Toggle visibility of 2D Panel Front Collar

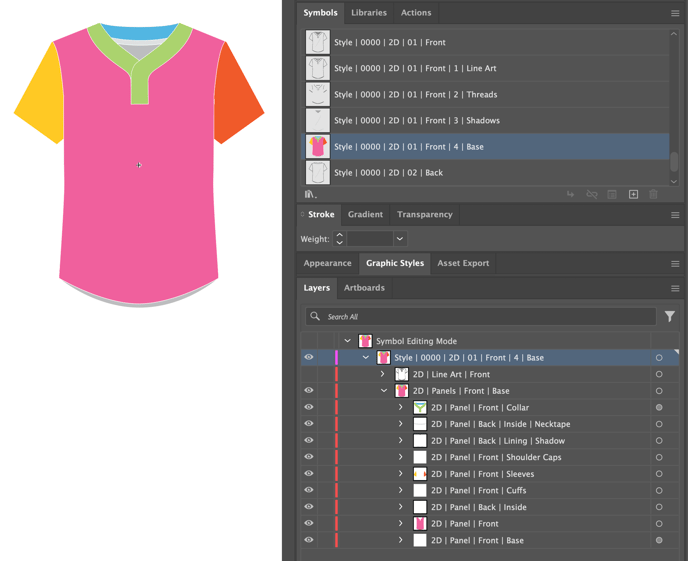(309, 408)
